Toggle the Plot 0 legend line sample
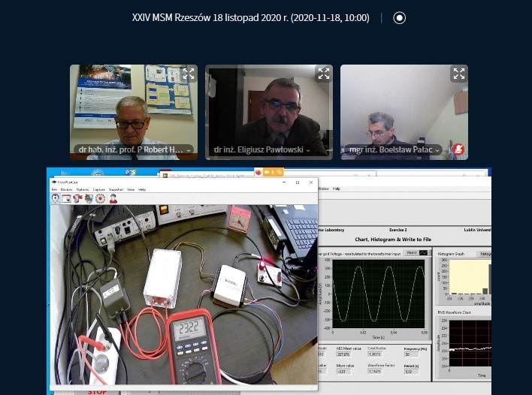Viewport: 532px width, 395px height. (x=422, y=252)
